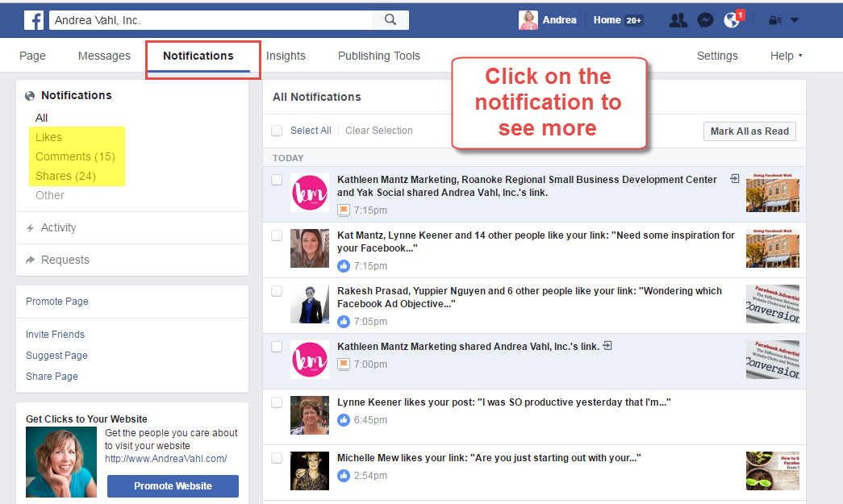Expand the account menu arrow in top bar
This screenshot has width=843, height=504.
click(795, 20)
